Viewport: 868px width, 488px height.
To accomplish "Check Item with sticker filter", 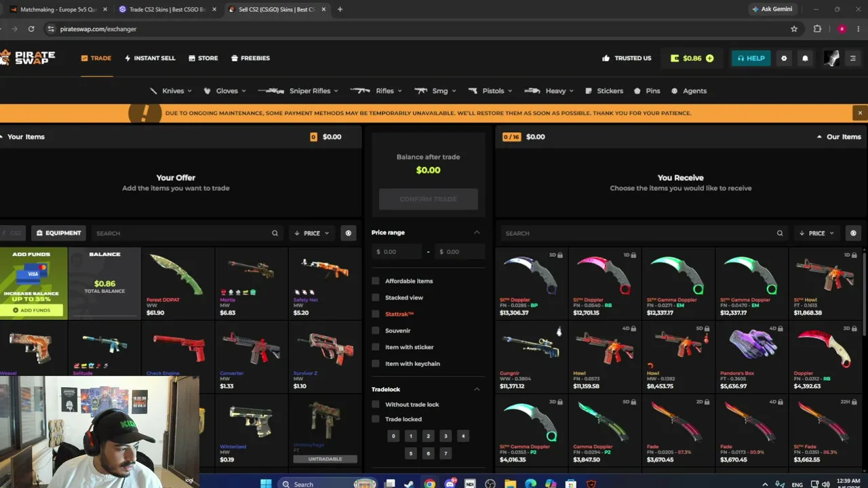I will [376, 347].
